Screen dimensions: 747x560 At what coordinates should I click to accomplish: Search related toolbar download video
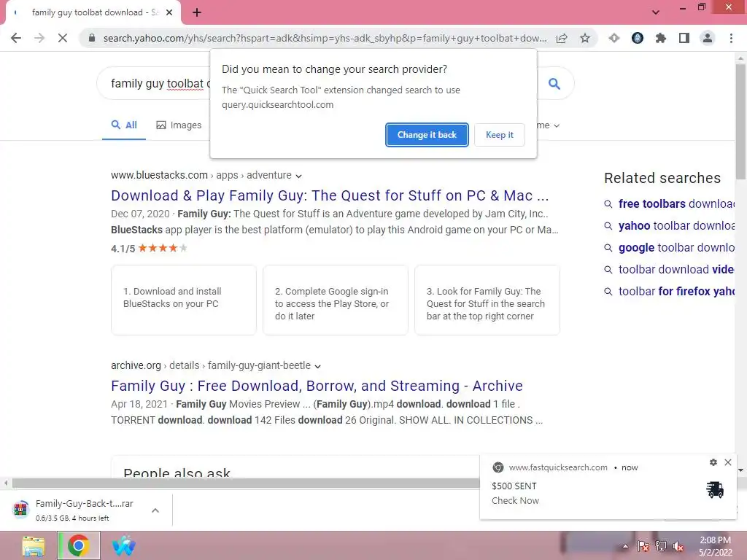(x=676, y=270)
